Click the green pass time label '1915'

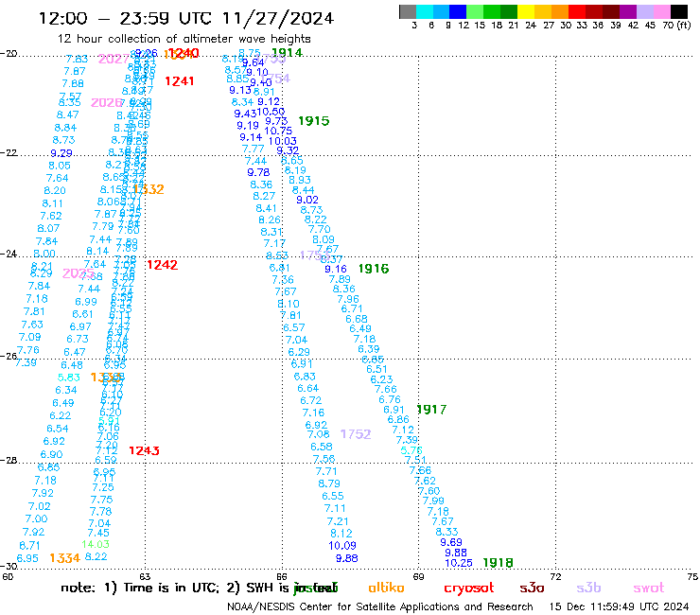[x=314, y=121]
